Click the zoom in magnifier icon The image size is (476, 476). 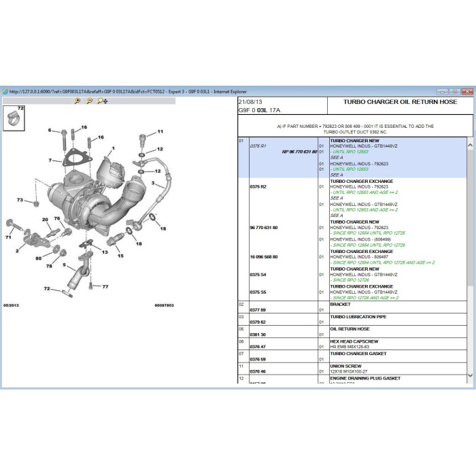(x=78, y=101)
